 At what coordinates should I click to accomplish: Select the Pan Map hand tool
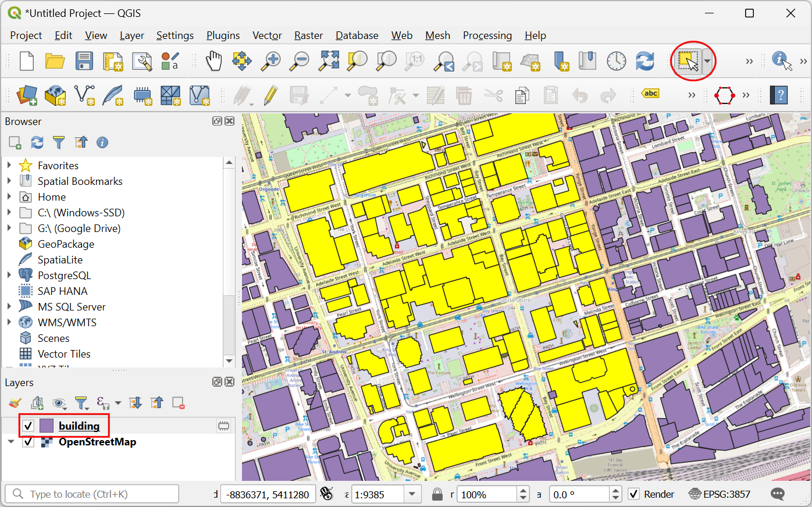[213, 61]
